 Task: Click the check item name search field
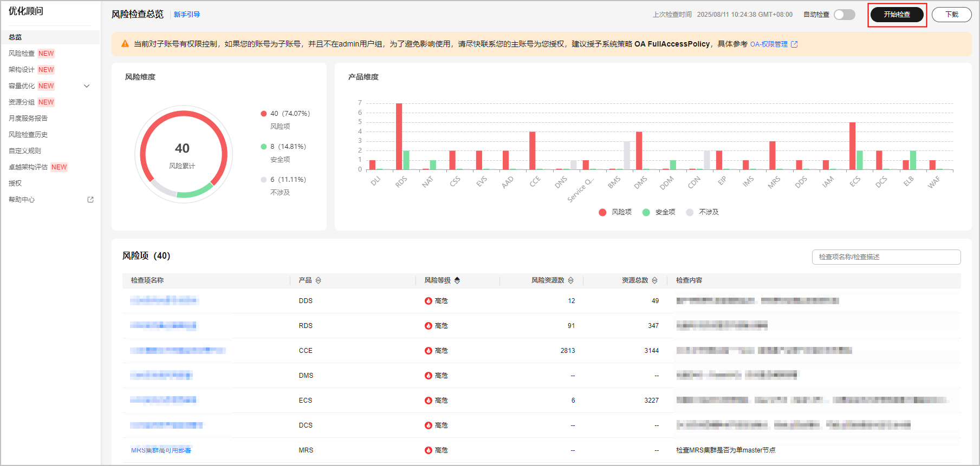(886, 257)
